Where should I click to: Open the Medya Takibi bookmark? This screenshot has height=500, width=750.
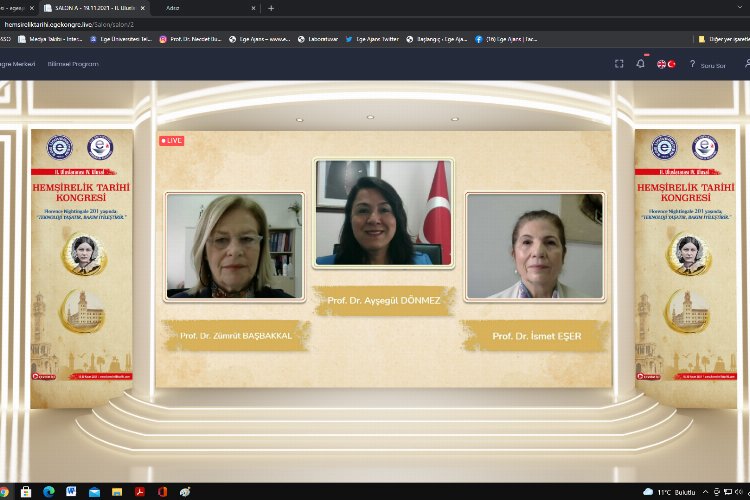pyautogui.click(x=50, y=39)
